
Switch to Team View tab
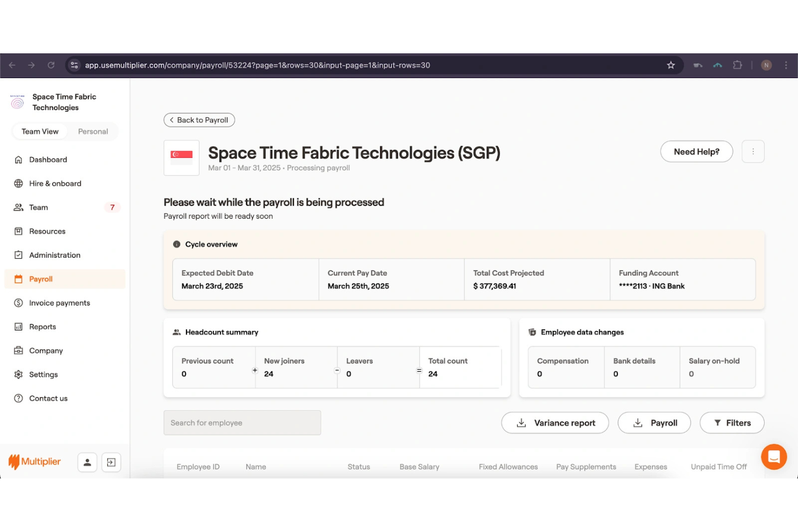click(x=40, y=132)
